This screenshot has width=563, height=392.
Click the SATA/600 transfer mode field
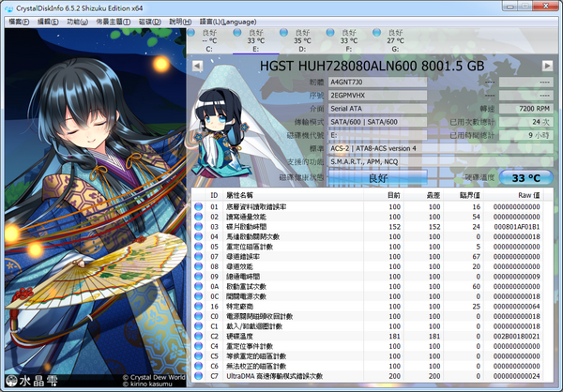pos(378,122)
